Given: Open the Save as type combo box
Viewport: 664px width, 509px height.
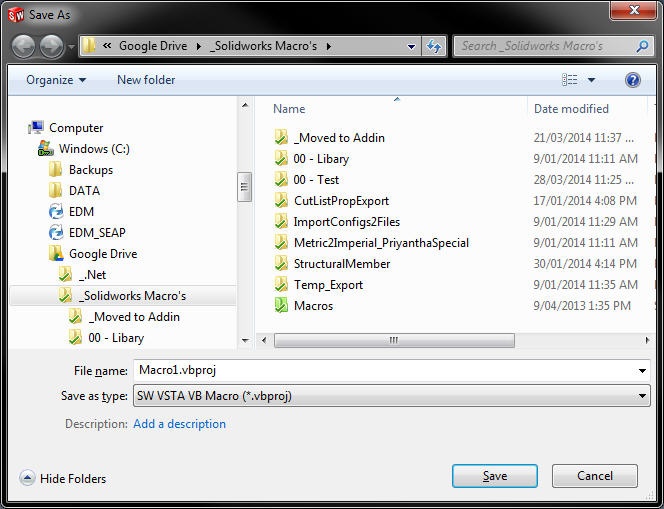Looking at the screenshot, I should coord(392,396).
